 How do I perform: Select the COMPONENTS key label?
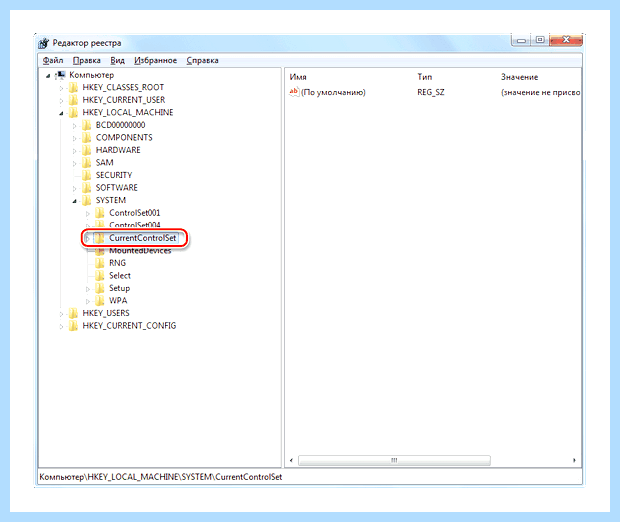[x=124, y=138]
